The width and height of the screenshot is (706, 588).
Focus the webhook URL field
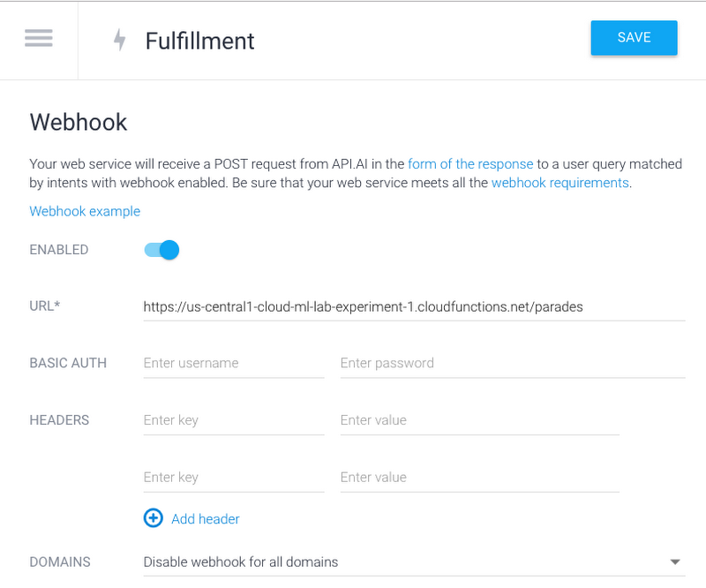point(413,306)
